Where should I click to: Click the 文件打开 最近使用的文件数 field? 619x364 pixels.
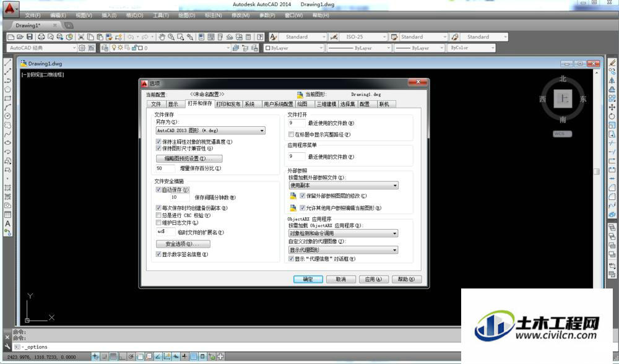click(297, 123)
